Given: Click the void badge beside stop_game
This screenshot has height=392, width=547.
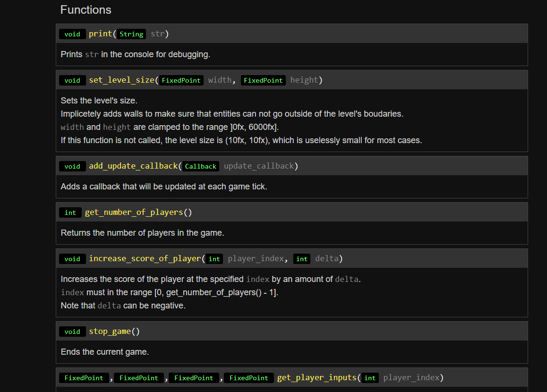Looking at the screenshot, I should pos(72,332).
